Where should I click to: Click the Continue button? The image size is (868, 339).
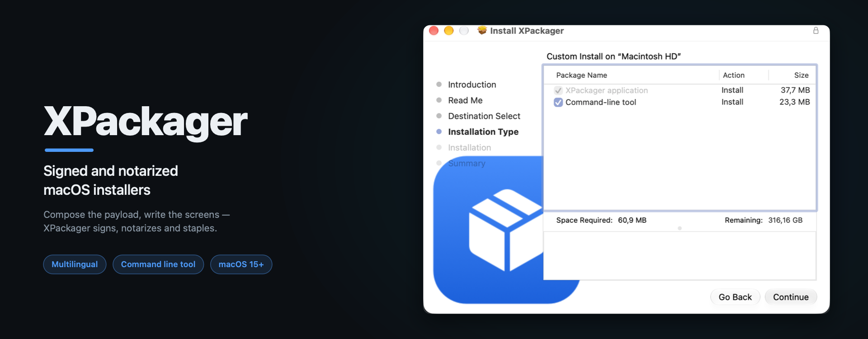tap(791, 297)
